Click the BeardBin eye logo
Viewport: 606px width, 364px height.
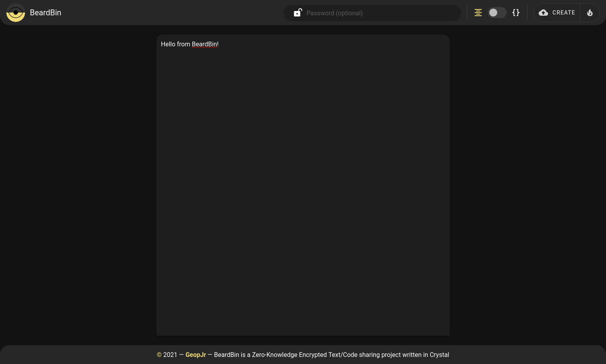(16, 13)
